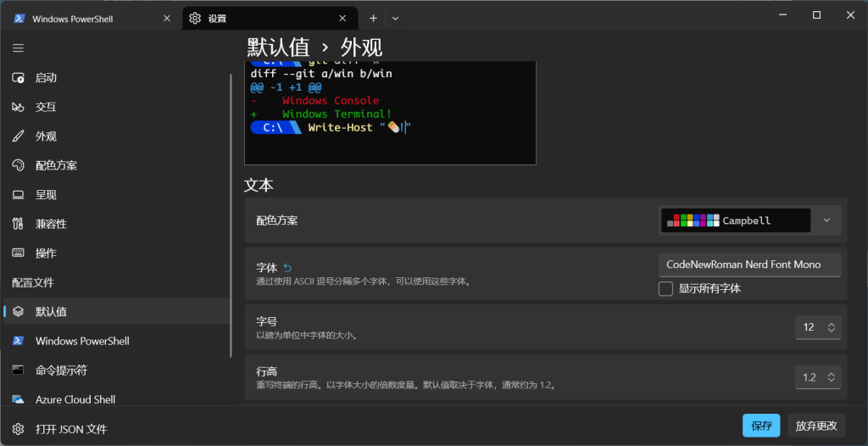Click the 启动 startup icon in sidebar
The image size is (868, 446).
point(19,78)
